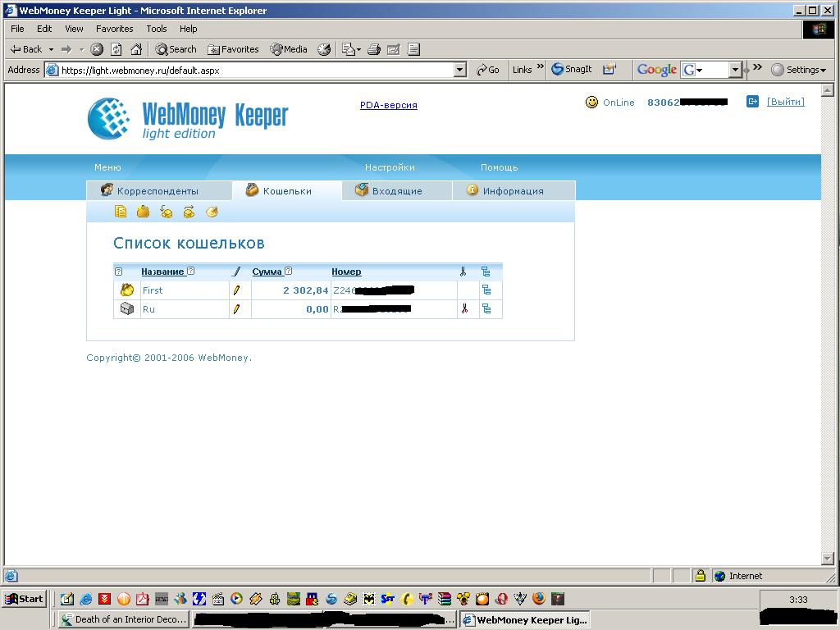Expand the Google toolbar overflow chevron

click(x=757, y=66)
